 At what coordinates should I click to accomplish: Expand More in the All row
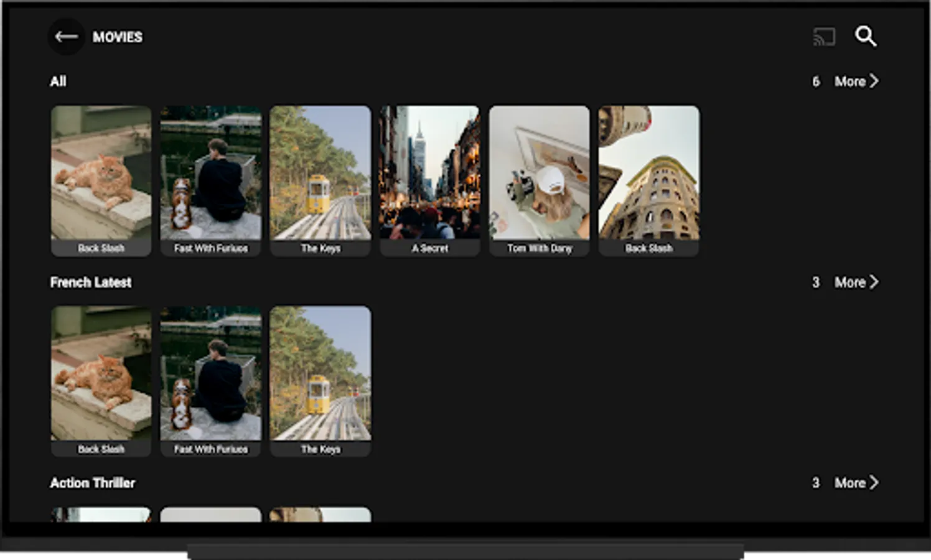[x=856, y=82]
